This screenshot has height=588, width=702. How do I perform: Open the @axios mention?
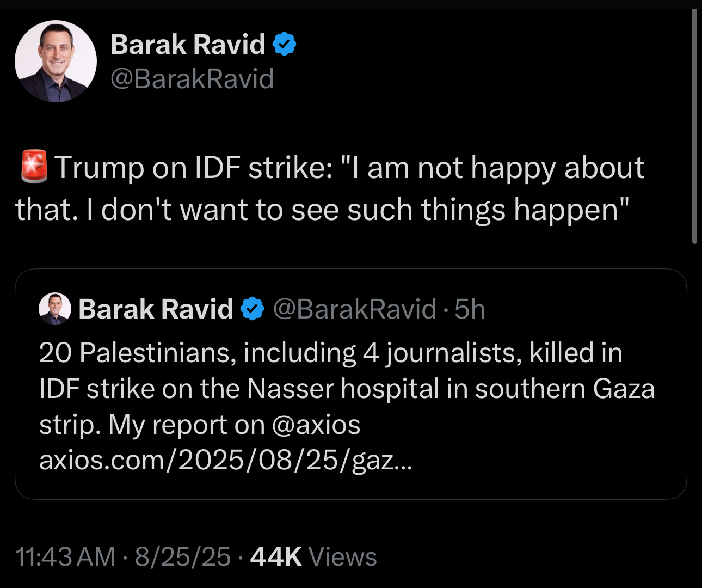pyautogui.click(x=316, y=425)
